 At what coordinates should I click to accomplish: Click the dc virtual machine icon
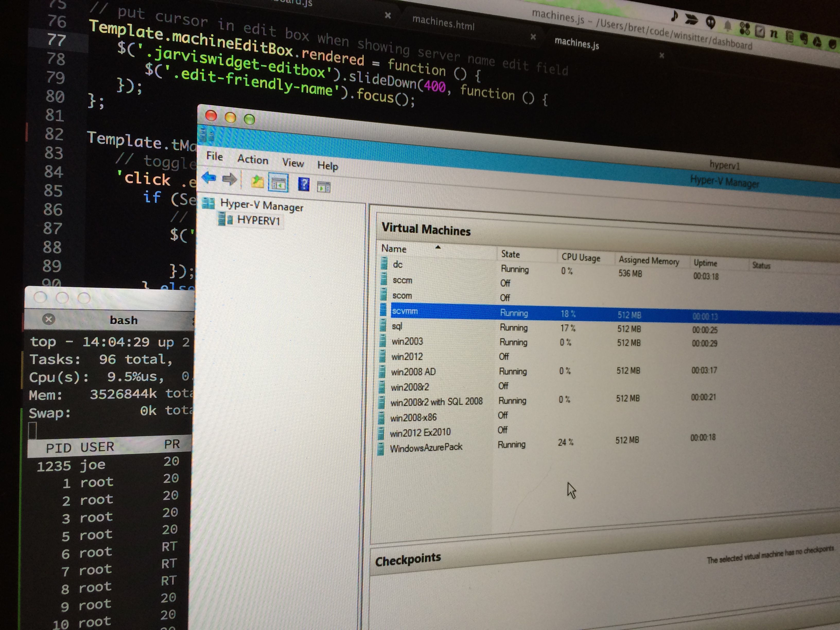click(384, 264)
